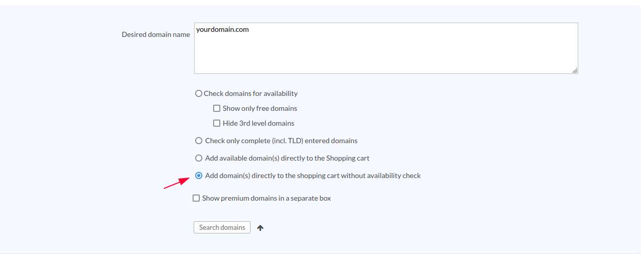Select Add available domain(s) directly to cart radio
Image resolution: width=644 pixels, height=254 pixels.
pyautogui.click(x=199, y=158)
